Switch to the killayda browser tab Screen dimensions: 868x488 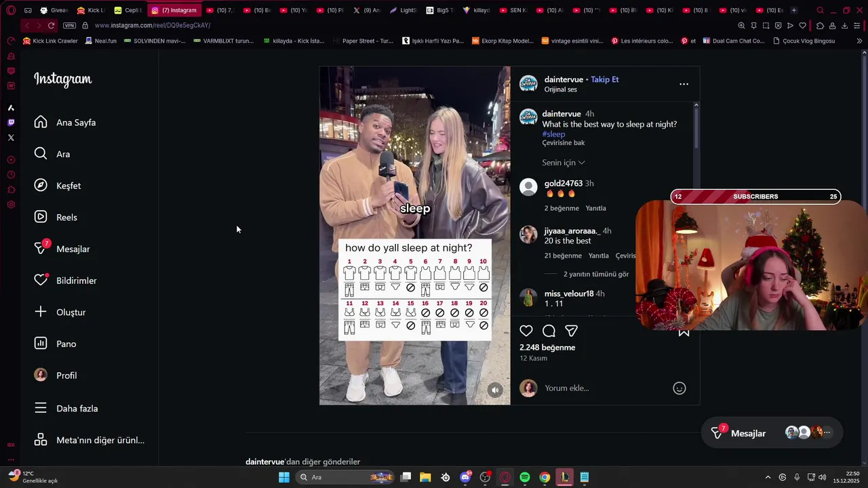pyautogui.click(x=477, y=10)
